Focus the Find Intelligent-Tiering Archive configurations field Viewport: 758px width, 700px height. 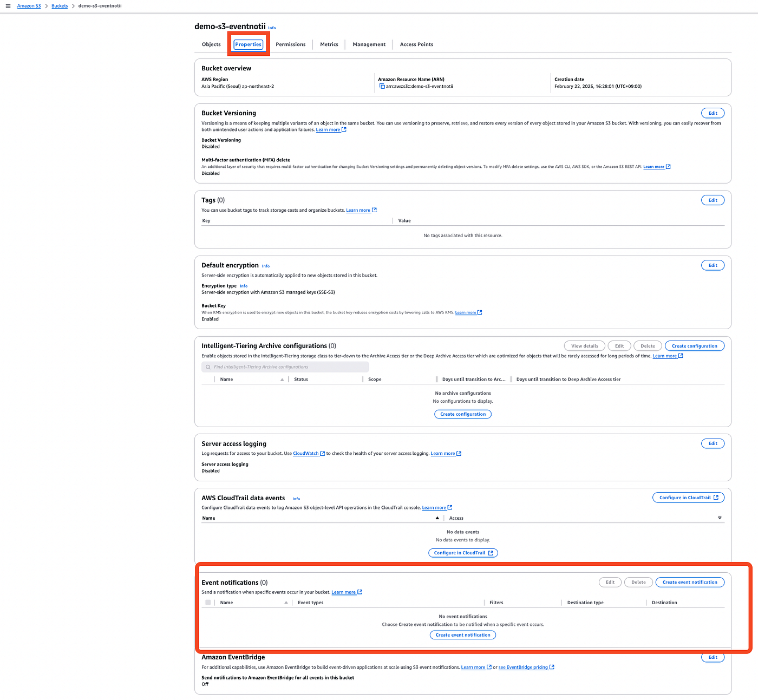pos(285,367)
